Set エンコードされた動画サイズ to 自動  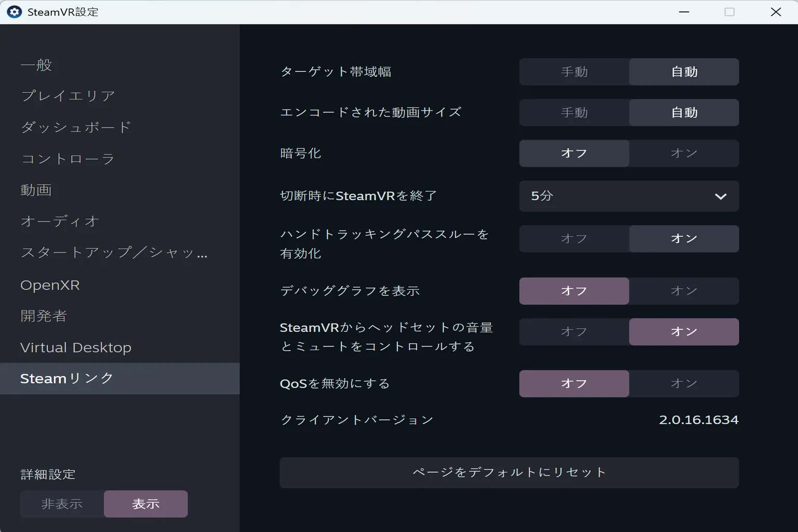pos(684,113)
